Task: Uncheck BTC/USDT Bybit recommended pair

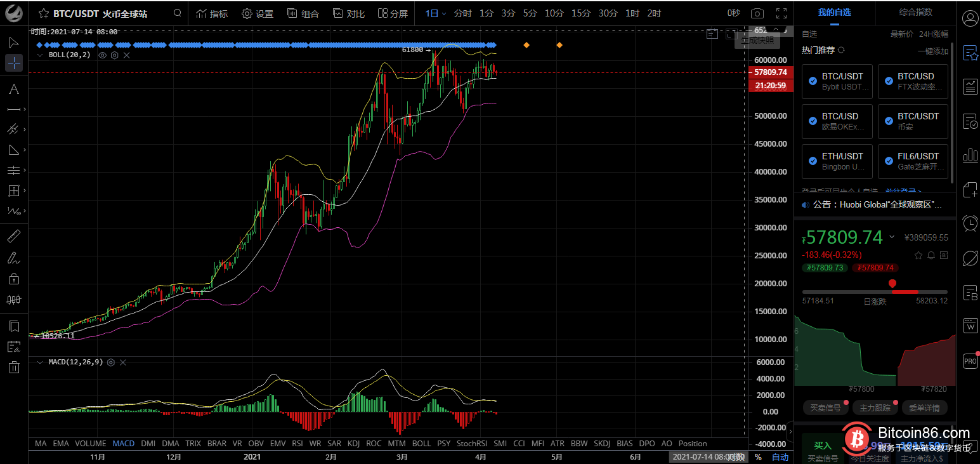Action: [x=813, y=81]
